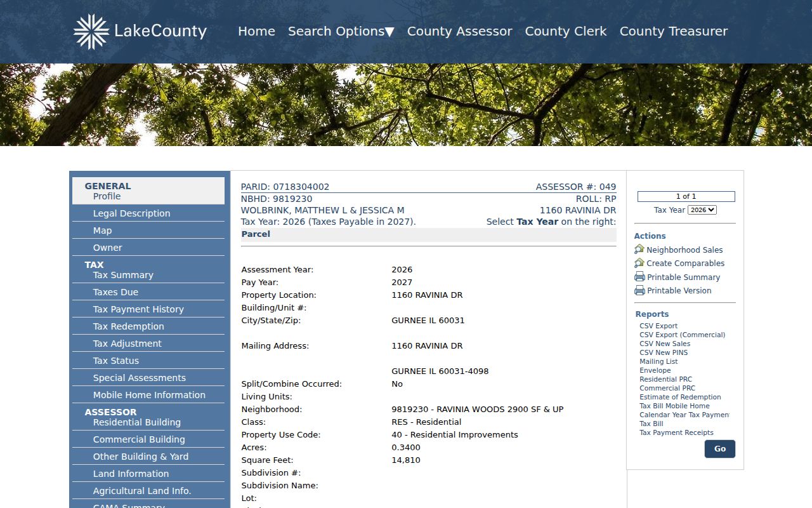812x508 pixels.
Task: Expand the Search Options menu
Action: point(341,31)
